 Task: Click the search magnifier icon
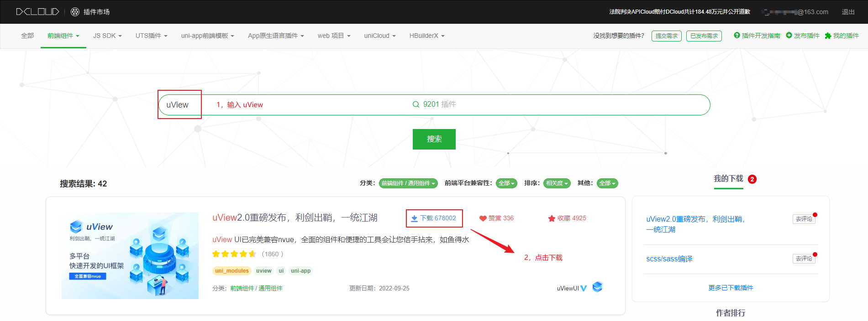416,104
